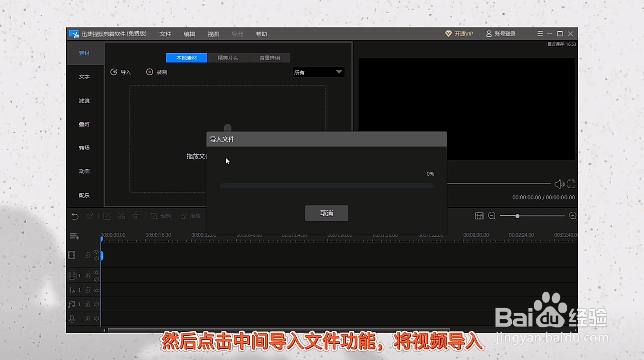Open the track management menu icon
The width and height of the screenshot is (644, 360).
[x=74, y=236]
